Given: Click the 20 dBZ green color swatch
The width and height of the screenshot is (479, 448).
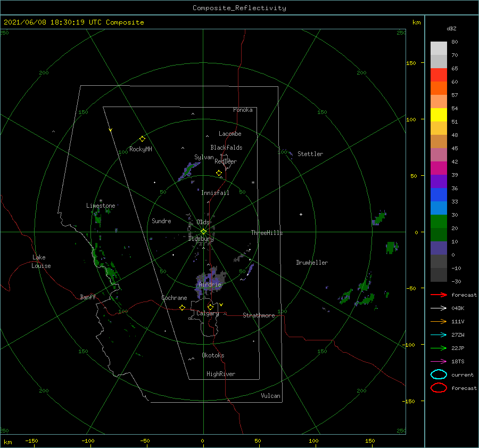Looking at the screenshot, I should [439, 234].
